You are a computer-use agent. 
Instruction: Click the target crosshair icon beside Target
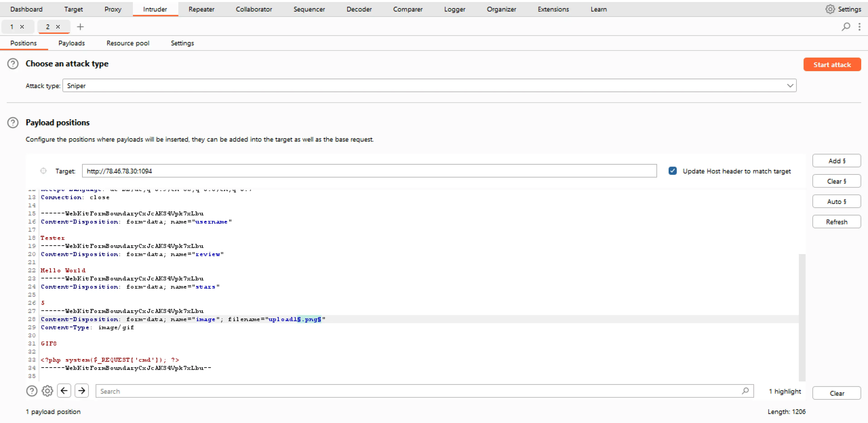43,171
